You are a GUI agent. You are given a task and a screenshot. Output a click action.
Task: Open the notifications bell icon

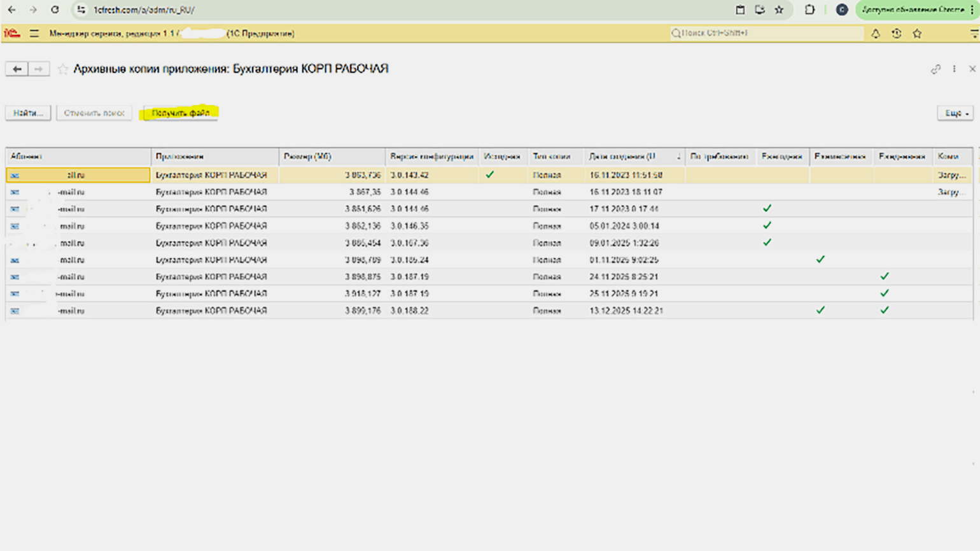point(876,34)
